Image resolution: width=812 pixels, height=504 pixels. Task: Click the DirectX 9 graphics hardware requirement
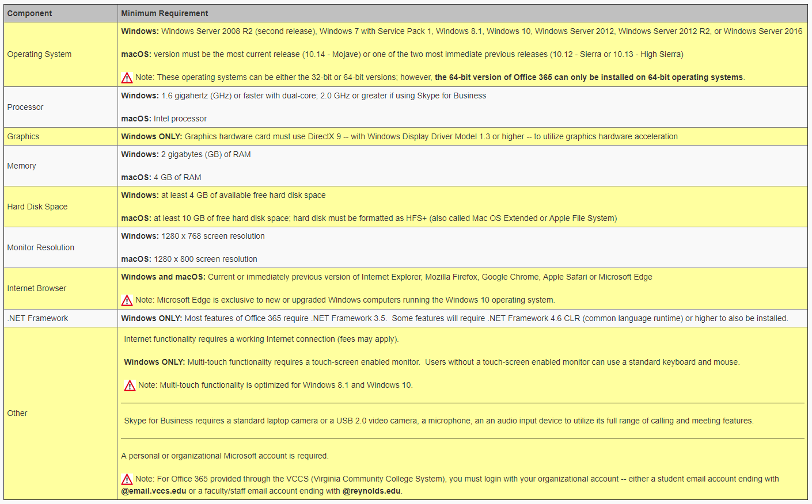(399, 136)
